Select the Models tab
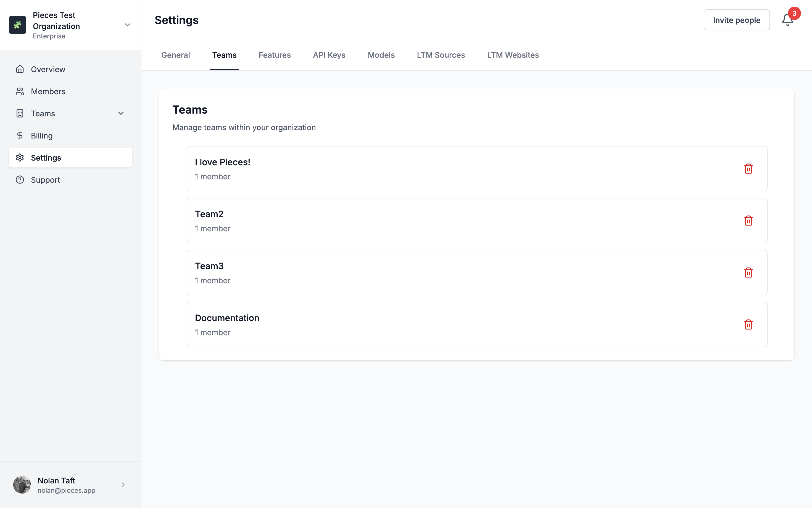Screen dimensions: 812x508 pyautogui.click(x=381, y=55)
